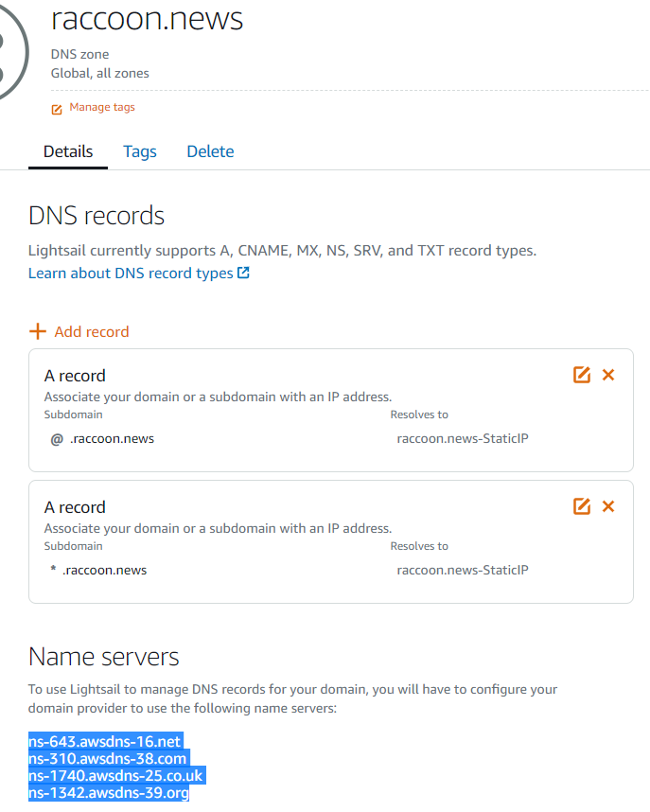Image resolution: width=650 pixels, height=812 pixels.
Task: Select the Details tab
Action: coord(67,151)
